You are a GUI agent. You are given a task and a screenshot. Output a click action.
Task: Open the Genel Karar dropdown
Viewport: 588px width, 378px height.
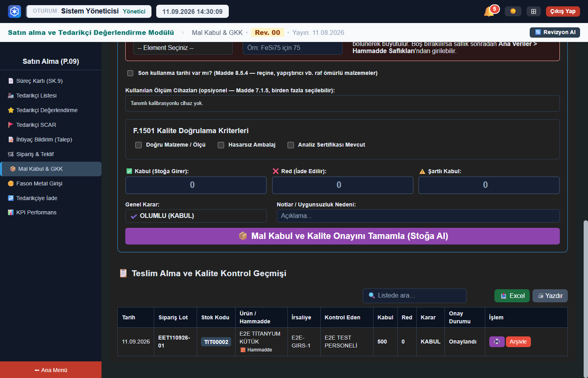196,216
